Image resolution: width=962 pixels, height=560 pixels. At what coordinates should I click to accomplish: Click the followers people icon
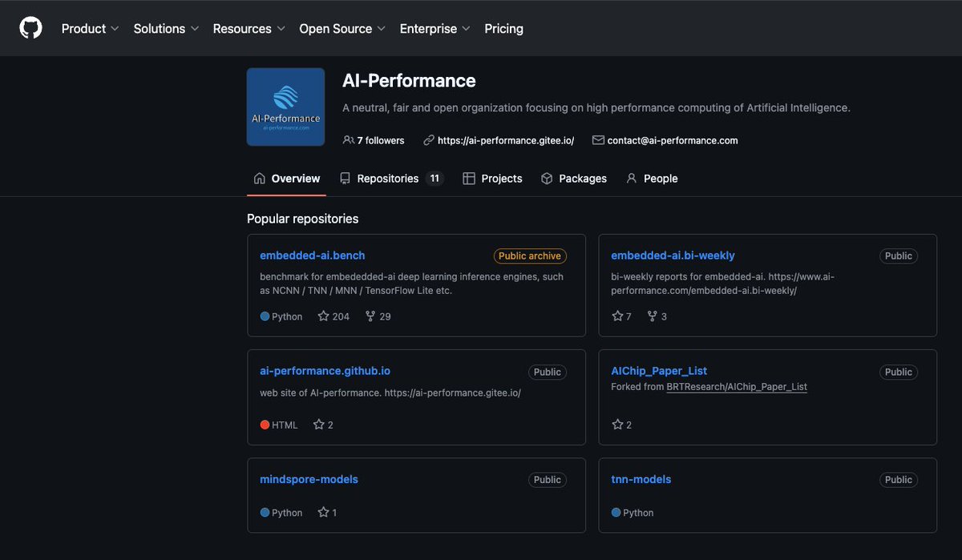tap(347, 139)
